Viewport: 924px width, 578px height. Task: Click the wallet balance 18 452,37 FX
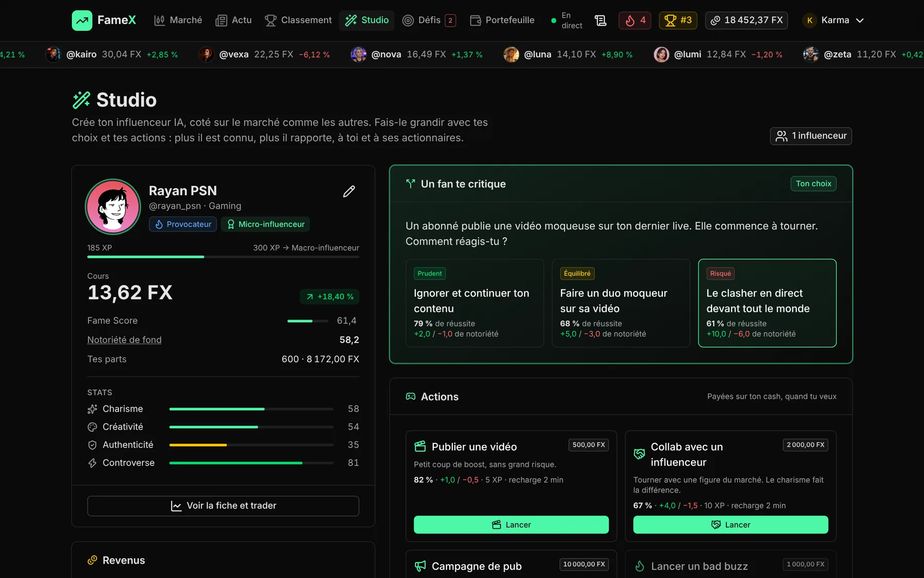point(746,21)
